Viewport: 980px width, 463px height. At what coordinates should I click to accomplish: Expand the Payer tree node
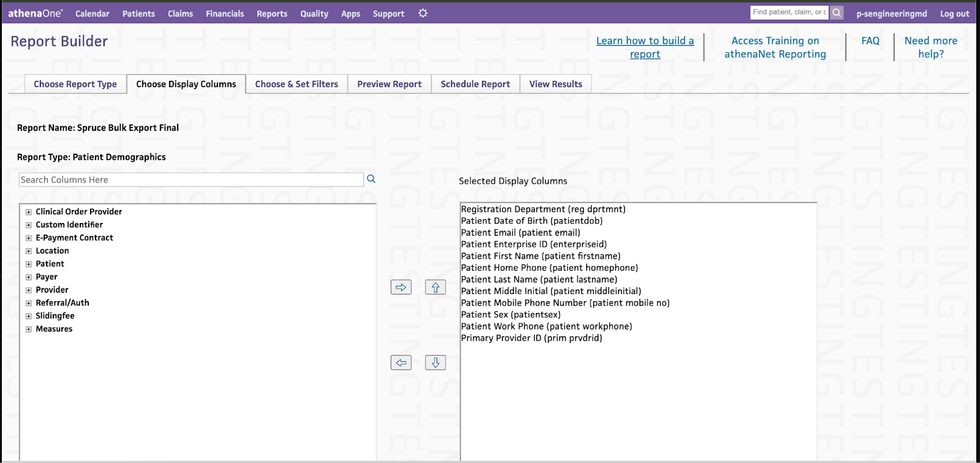click(28, 277)
